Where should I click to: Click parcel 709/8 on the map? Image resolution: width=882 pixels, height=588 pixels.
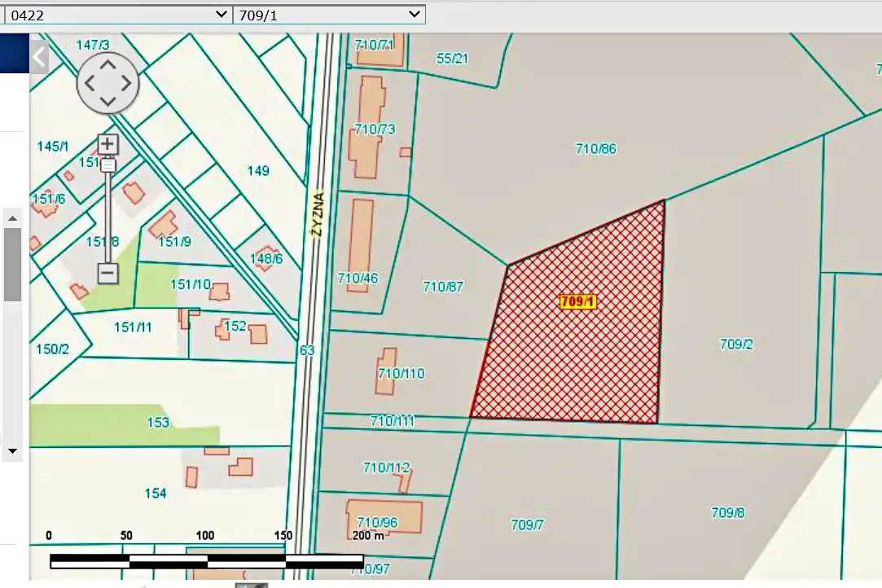(x=727, y=513)
